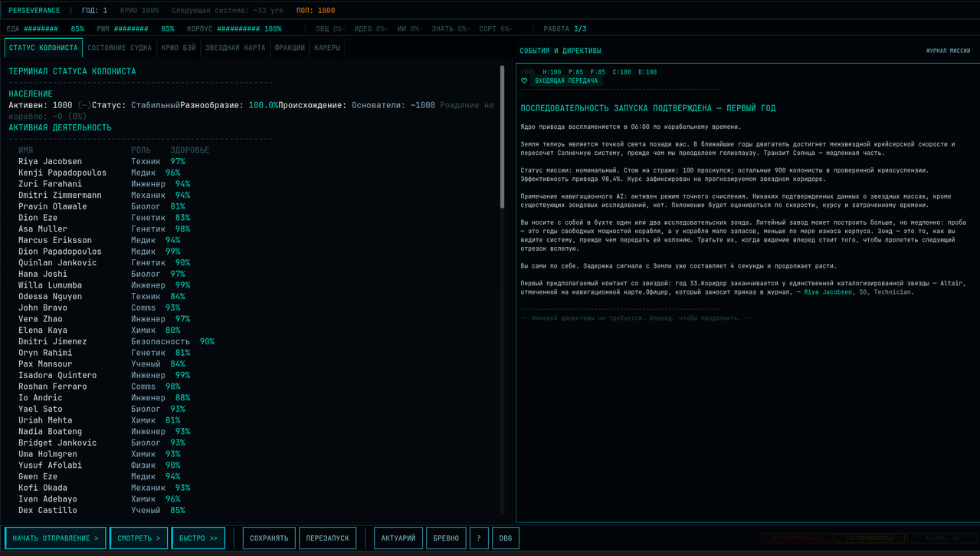Click the ОБЩ 0% stat
This screenshot has width=980, height=556.
click(330, 29)
